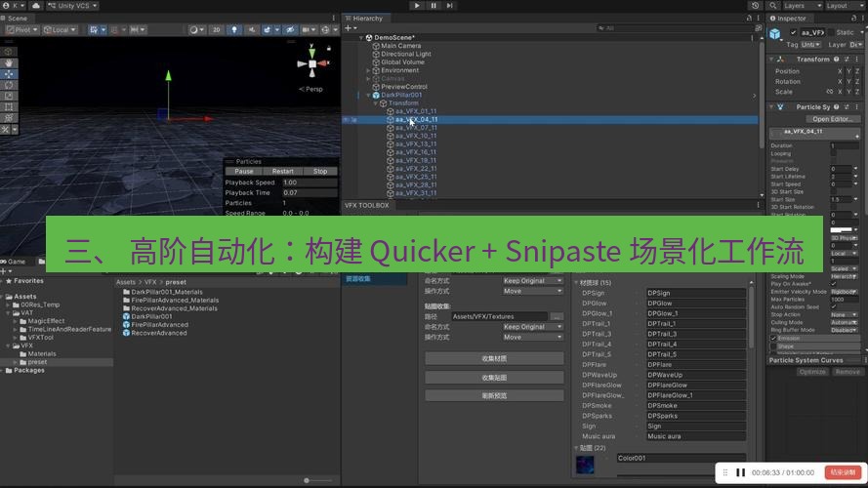Click the Start Color swatch in Inspector
The image size is (868, 488).
[841, 229]
